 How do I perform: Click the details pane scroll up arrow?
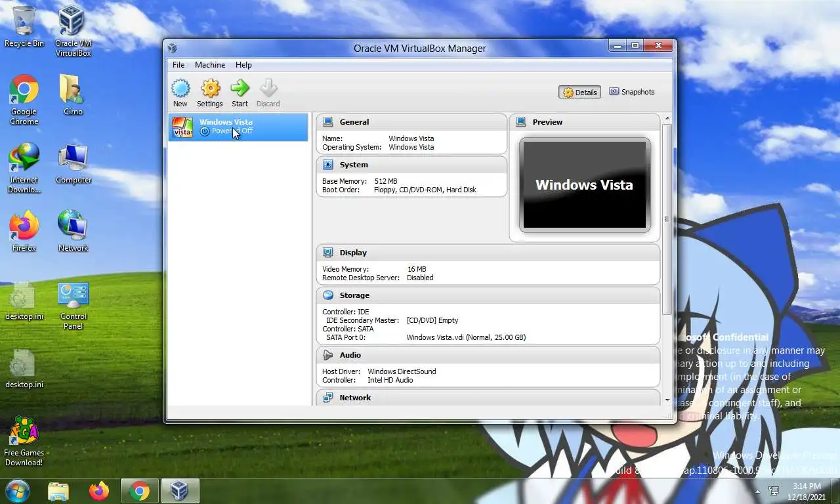tap(667, 119)
